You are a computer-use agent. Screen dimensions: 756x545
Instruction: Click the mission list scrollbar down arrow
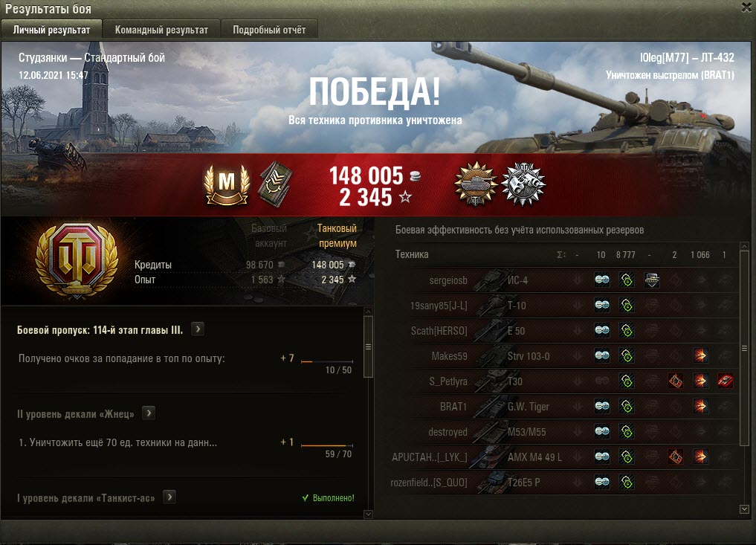point(368,514)
